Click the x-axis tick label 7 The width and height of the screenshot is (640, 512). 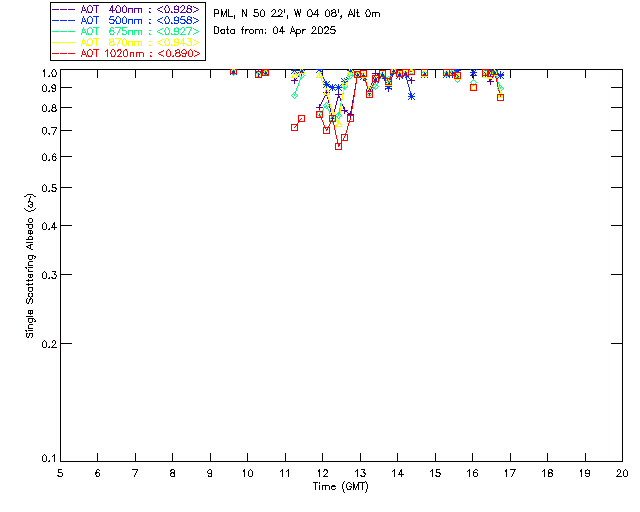pos(135,473)
